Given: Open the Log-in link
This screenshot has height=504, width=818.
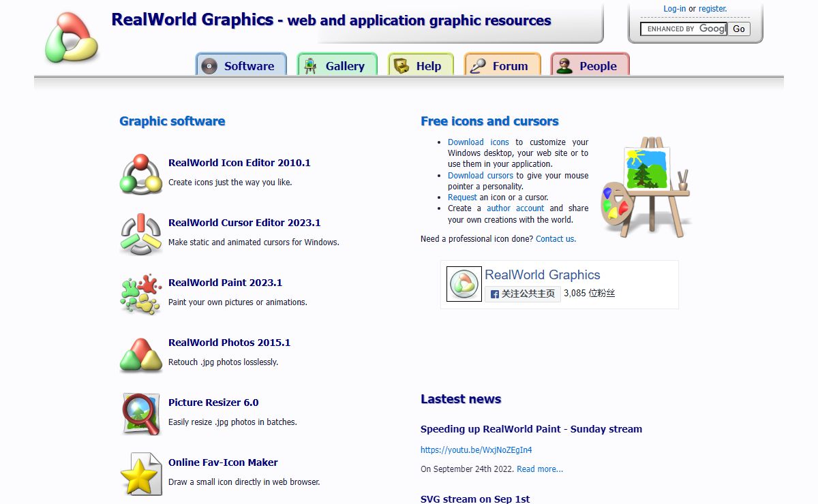Looking at the screenshot, I should [674, 9].
